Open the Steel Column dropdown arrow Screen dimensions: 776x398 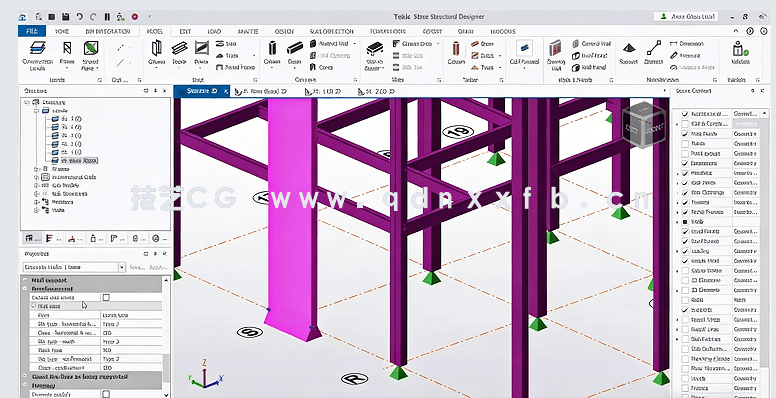pyautogui.click(x=156, y=69)
